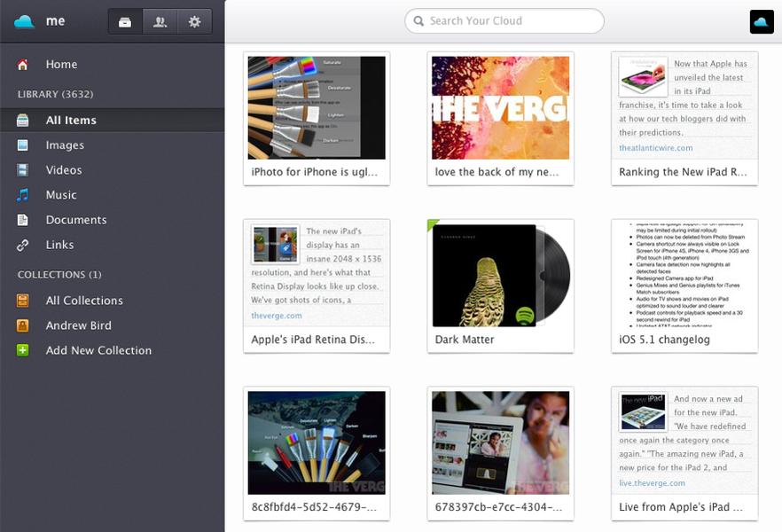782x532 pixels.
Task: Open the contacts/people toolbar button
Action: tap(160, 22)
